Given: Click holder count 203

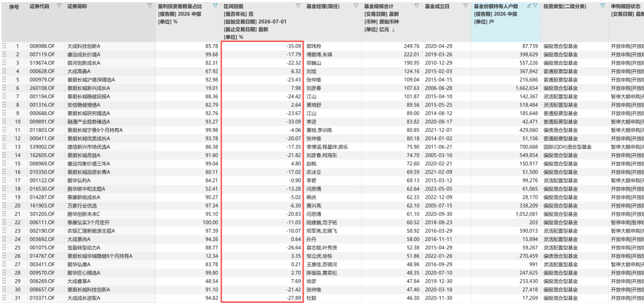Looking at the screenshot, I should (x=534, y=222).
